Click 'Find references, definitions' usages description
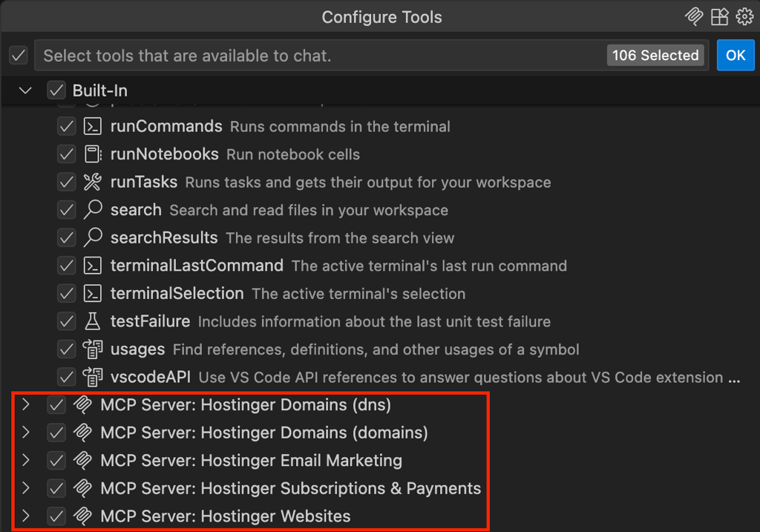The height and width of the screenshot is (532, 760). point(376,349)
